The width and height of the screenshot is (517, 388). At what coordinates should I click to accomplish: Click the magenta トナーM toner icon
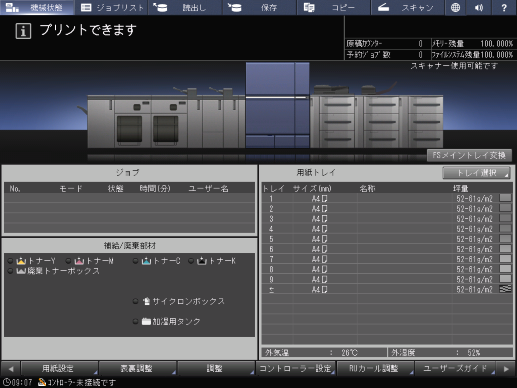click(79, 261)
